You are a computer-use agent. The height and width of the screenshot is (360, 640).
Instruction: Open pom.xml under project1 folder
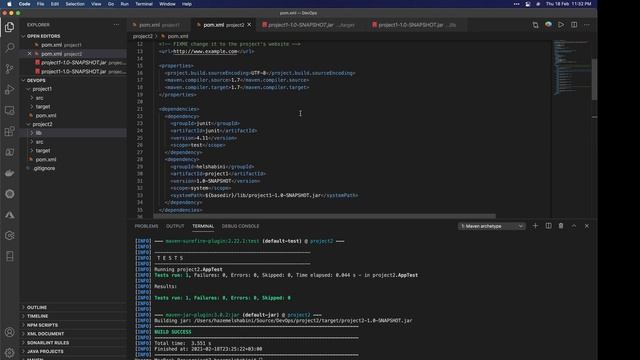tap(46, 116)
